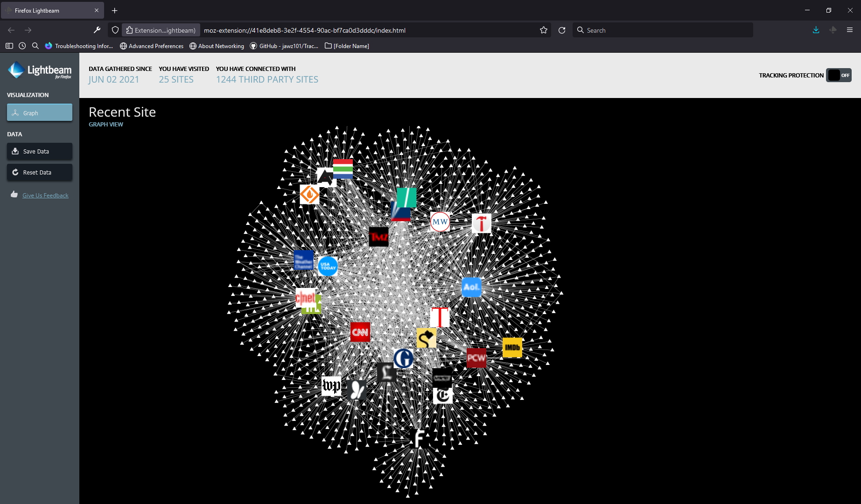861x504 pixels.
Task: Click Save Data button
Action: click(x=40, y=151)
